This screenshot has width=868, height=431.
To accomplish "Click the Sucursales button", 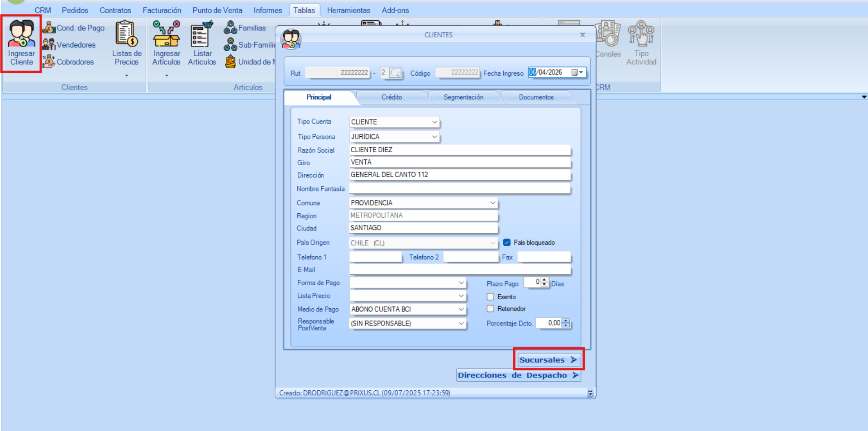I will click(548, 360).
